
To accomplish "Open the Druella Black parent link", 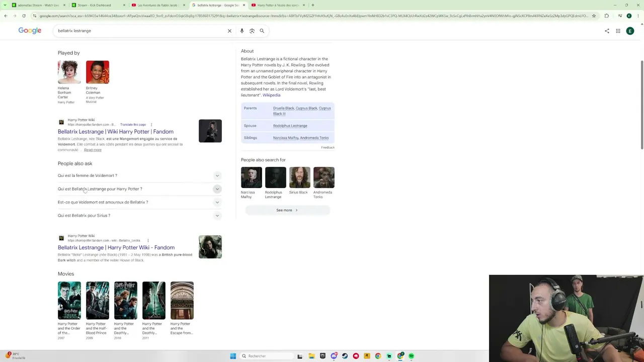I will click(x=283, y=108).
